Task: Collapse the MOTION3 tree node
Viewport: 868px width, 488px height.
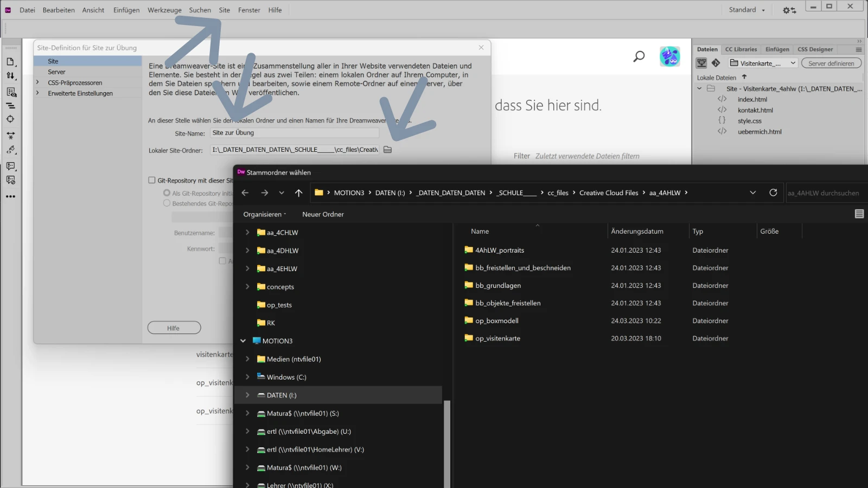Action: coord(243,341)
